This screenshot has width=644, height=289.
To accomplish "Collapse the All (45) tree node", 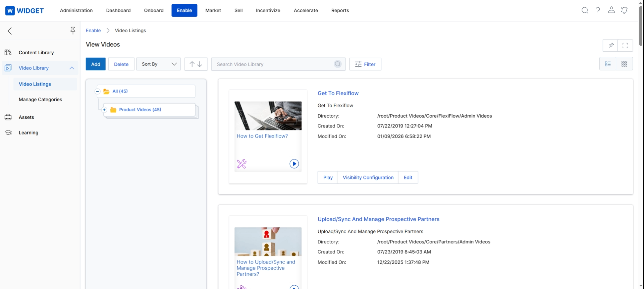I will (98, 91).
